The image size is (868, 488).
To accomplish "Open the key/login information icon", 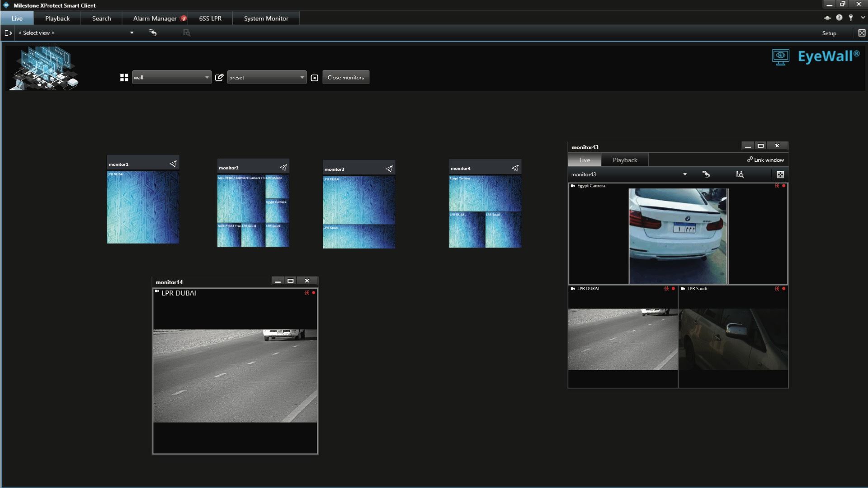I will pos(851,18).
